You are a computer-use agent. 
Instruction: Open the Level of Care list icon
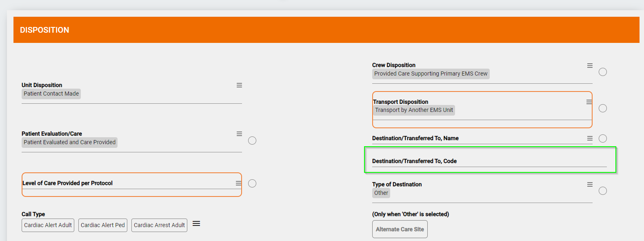(x=238, y=183)
